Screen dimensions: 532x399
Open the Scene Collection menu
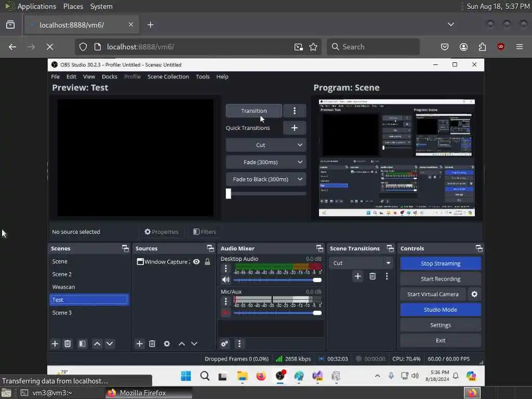(x=168, y=77)
